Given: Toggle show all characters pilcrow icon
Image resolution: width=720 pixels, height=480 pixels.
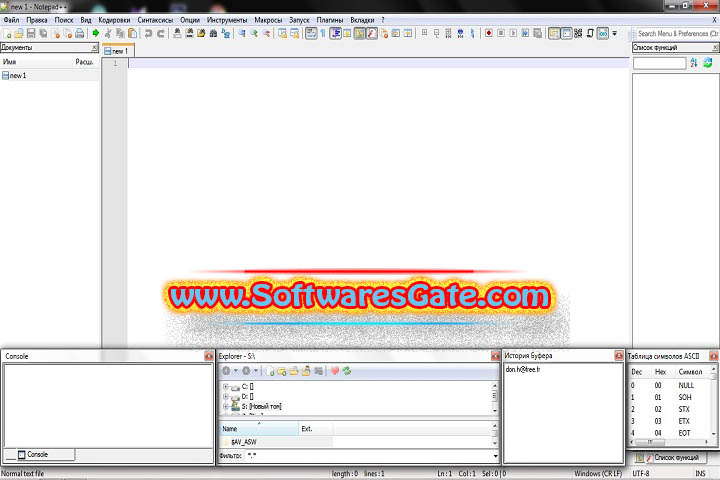Looking at the screenshot, I should [x=323, y=34].
